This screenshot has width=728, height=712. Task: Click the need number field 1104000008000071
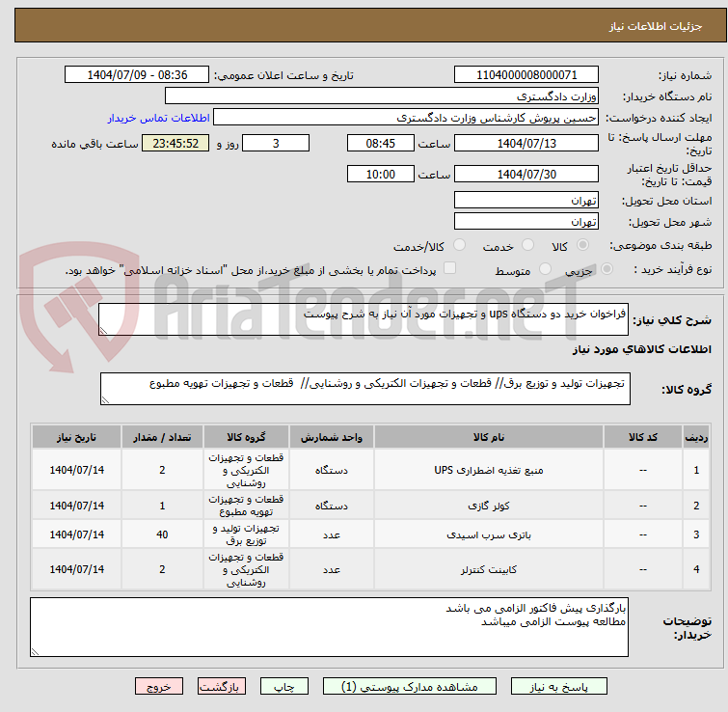click(x=526, y=75)
